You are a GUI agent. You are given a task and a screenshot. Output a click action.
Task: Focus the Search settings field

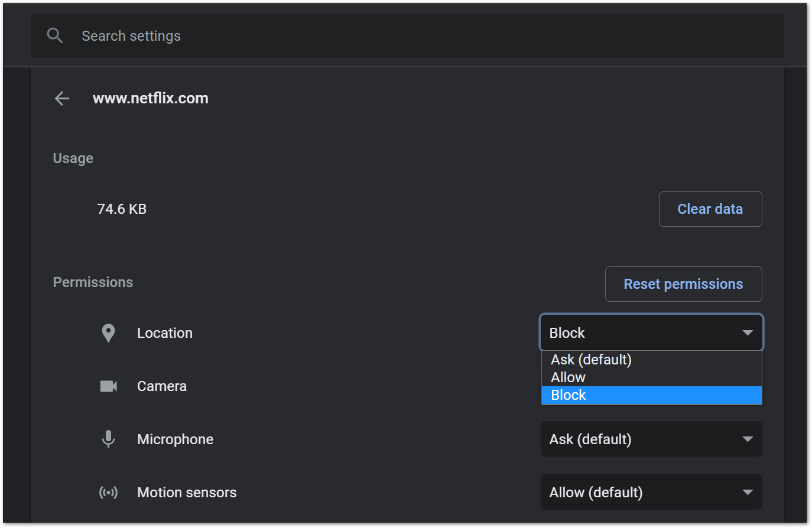click(x=407, y=36)
